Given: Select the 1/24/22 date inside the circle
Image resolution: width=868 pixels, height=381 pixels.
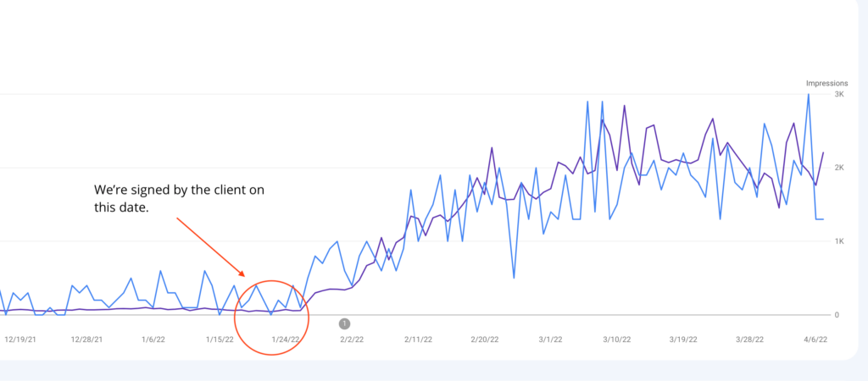Looking at the screenshot, I should click(286, 340).
